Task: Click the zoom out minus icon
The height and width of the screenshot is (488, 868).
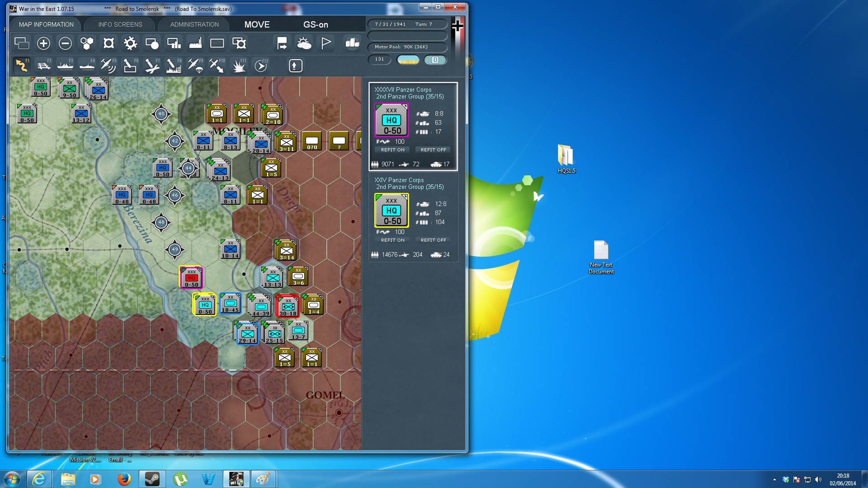Action: click(65, 43)
